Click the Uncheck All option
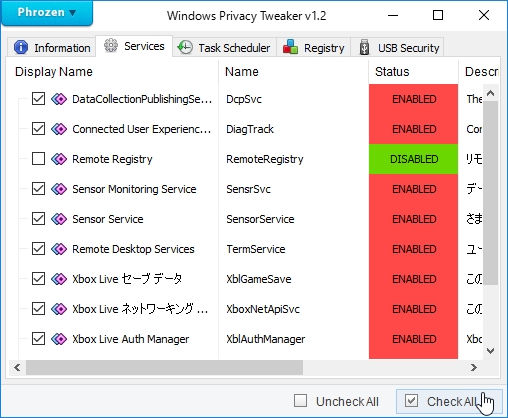508x418 pixels. coord(337,401)
